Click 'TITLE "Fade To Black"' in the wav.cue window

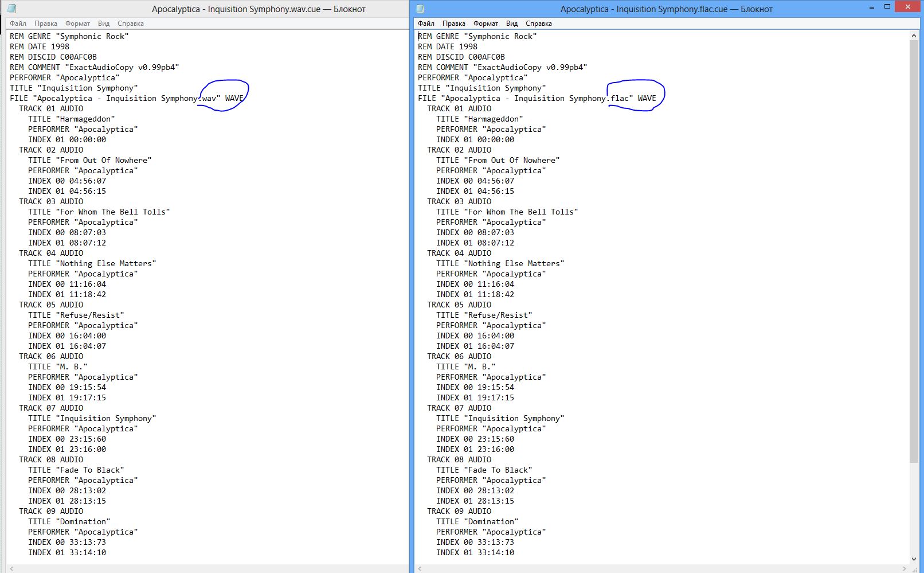(76, 470)
